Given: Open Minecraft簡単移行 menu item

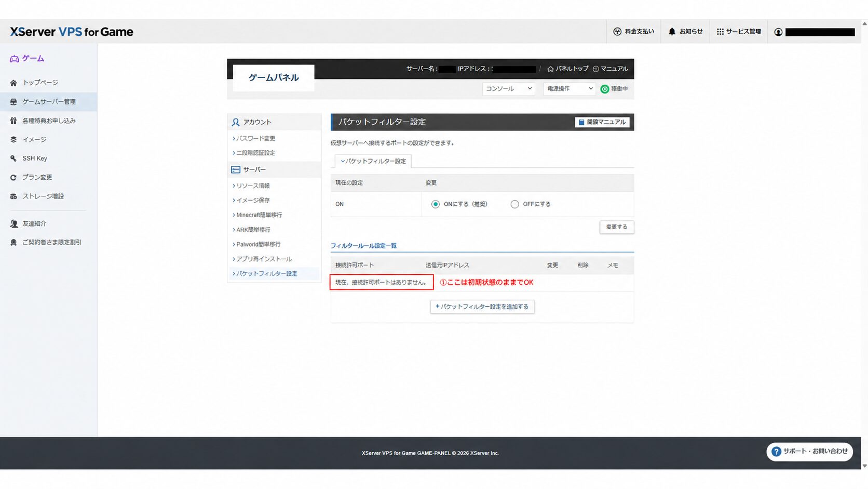Looking at the screenshot, I should [257, 215].
